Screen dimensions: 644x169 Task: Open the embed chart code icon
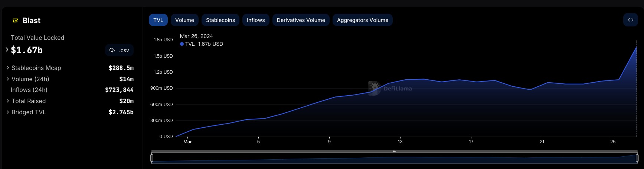(x=630, y=20)
